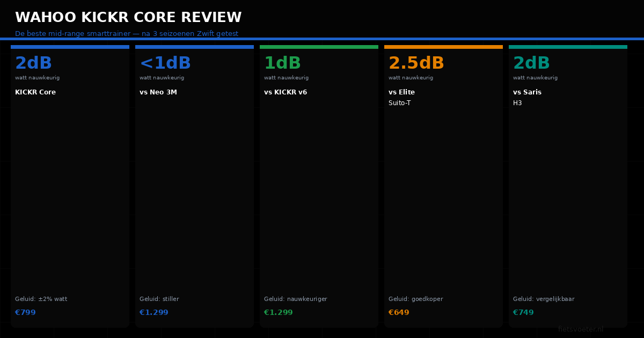Image resolution: width=644 pixels, height=338 pixels.
Task: Click the blue 2dB value on KICKR Core card
Action: (33, 63)
